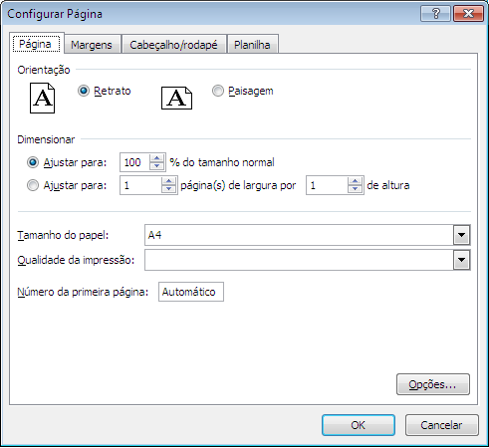
Task: Increase pages tall value with up arrow
Action: click(356, 181)
